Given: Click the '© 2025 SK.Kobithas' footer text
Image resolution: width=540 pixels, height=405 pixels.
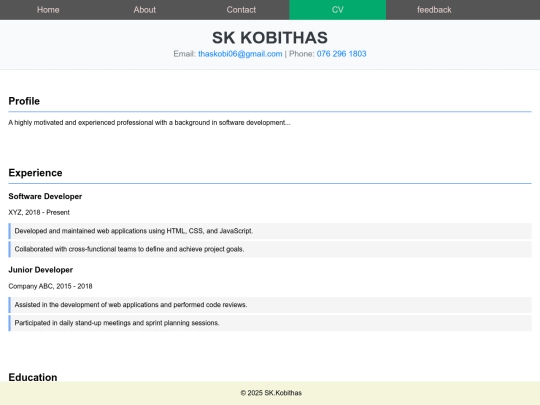Looking at the screenshot, I should 271,393.
